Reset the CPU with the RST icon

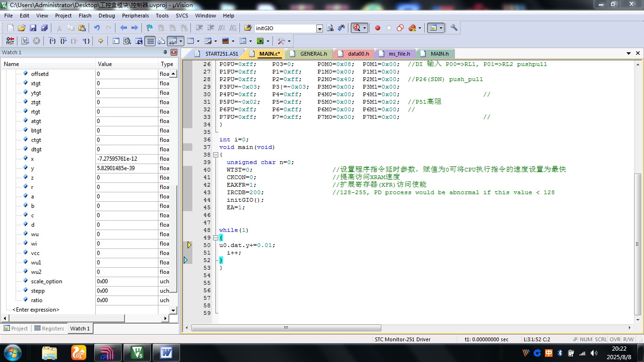10,41
